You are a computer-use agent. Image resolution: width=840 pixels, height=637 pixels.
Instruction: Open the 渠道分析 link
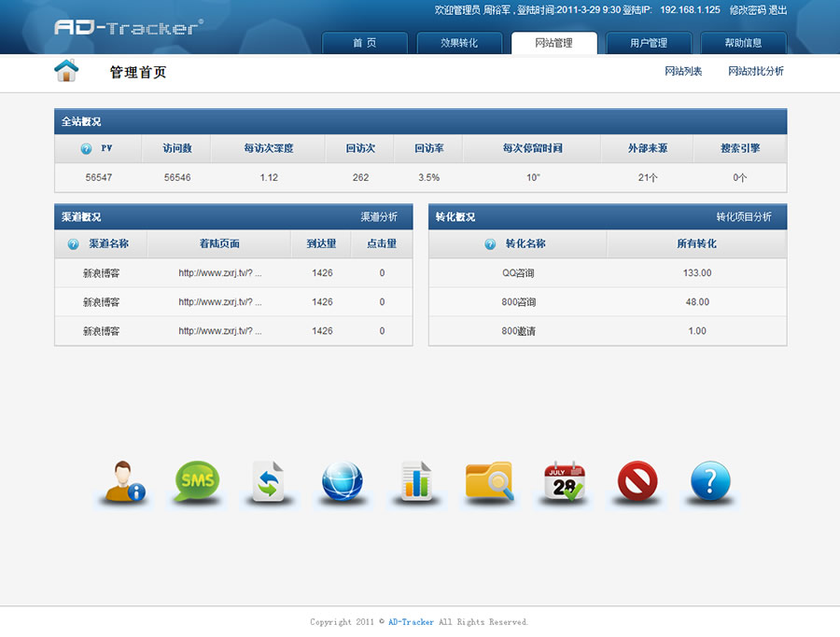pos(379,216)
